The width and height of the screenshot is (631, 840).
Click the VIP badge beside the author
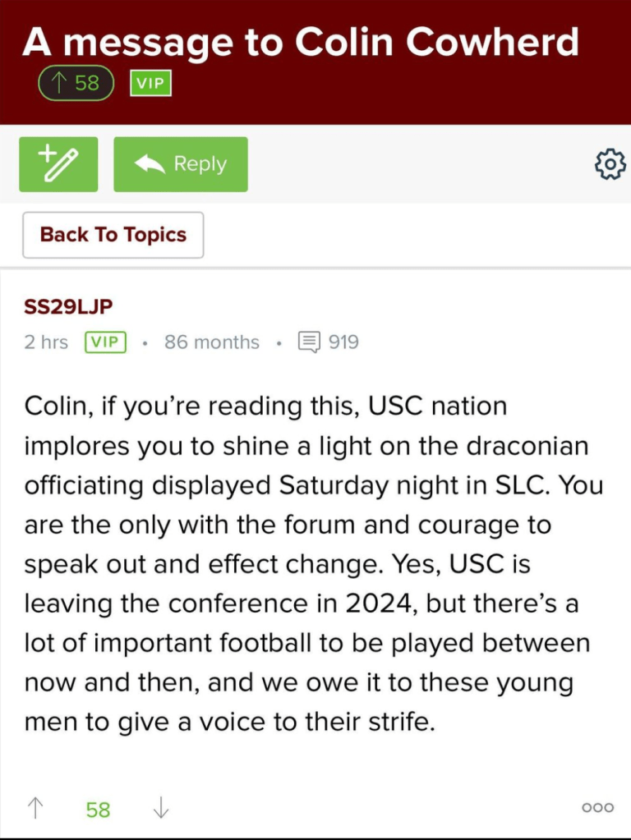[105, 342]
